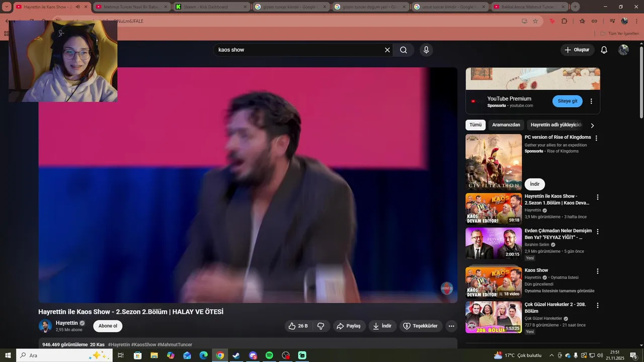This screenshot has height=362, width=644.
Task: Select the Tümü filter chip
Action: point(475,125)
